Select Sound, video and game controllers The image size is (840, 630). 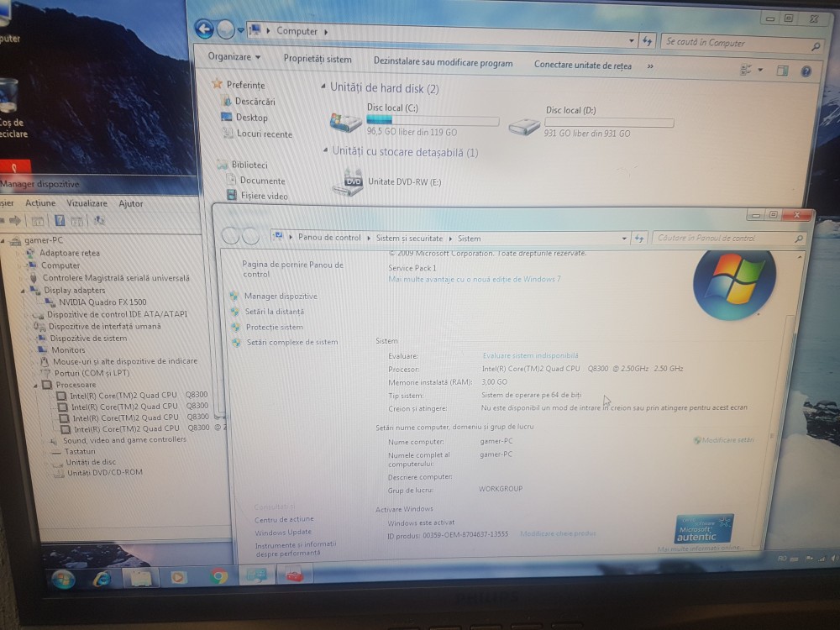point(125,440)
